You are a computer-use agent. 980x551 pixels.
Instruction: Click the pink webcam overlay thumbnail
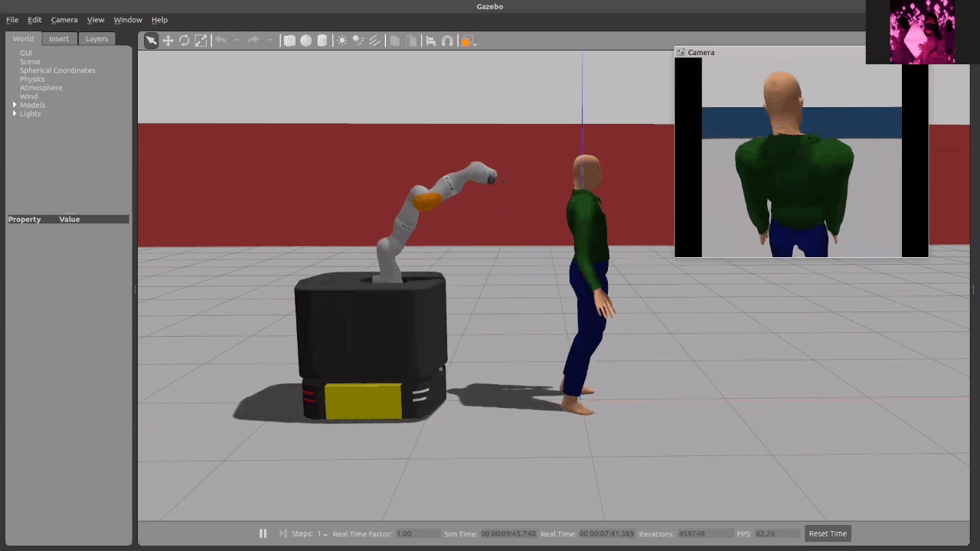point(922,31)
